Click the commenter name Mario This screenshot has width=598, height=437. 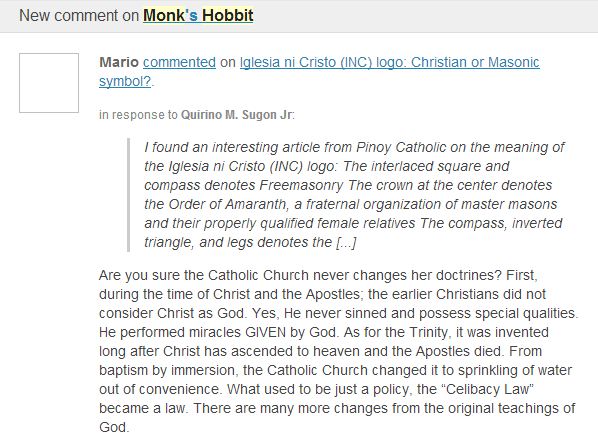click(x=119, y=62)
